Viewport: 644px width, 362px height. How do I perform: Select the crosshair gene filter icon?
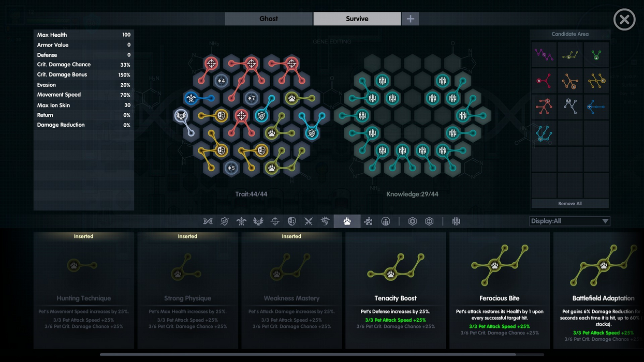click(x=275, y=221)
